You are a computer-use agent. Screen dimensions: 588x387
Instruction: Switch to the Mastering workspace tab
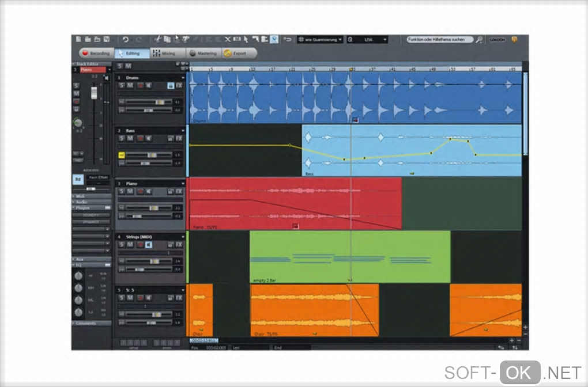point(203,53)
